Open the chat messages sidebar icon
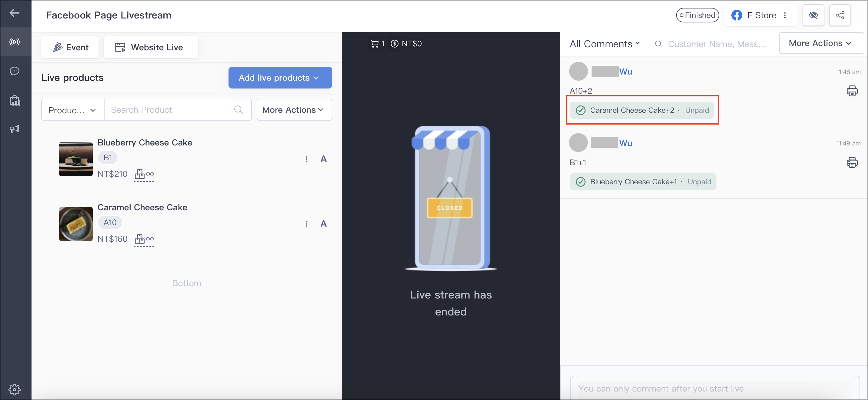Screen dimensions: 868x400 (x=15, y=71)
